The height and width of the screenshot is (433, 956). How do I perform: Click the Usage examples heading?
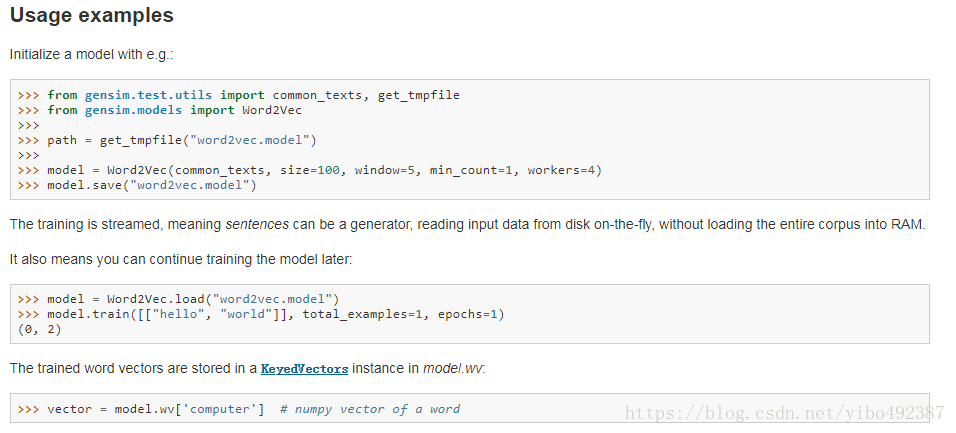pos(91,15)
